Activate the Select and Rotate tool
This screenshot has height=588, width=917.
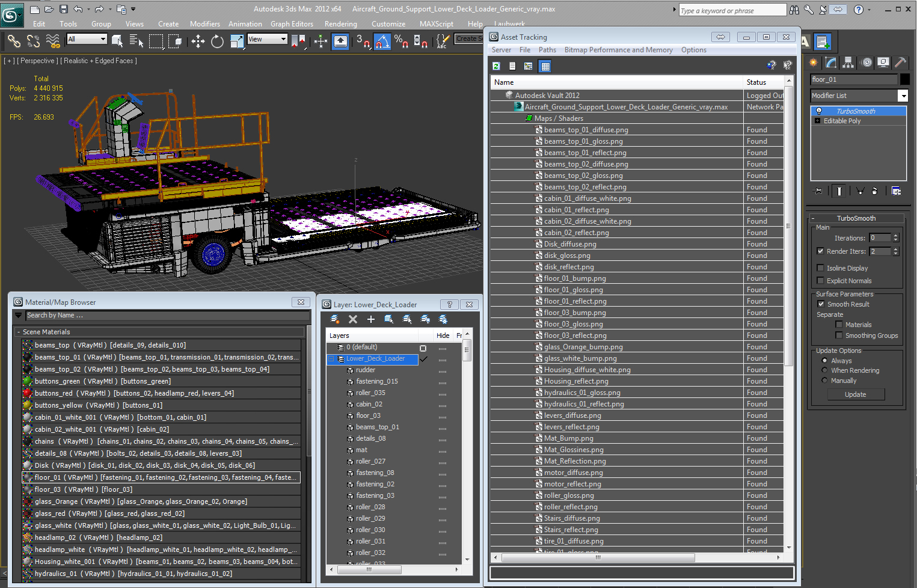217,41
